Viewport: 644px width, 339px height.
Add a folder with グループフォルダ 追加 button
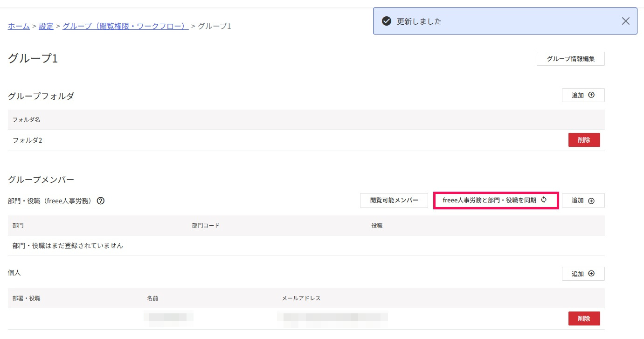pyautogui.click(x=583, y=95)
